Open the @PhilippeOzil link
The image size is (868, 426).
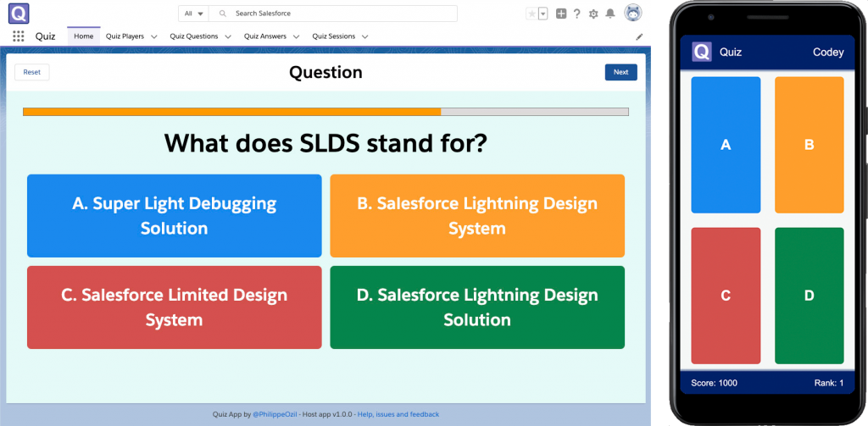275,414
